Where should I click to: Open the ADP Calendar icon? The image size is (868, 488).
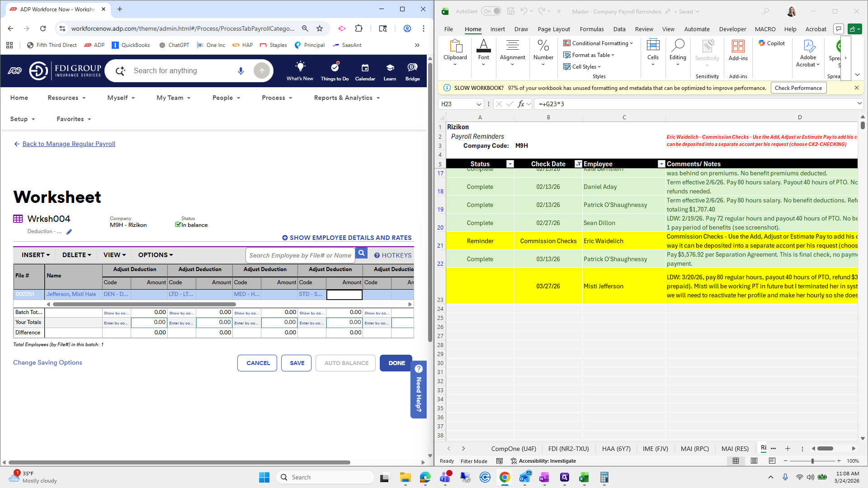coord(365,68)
